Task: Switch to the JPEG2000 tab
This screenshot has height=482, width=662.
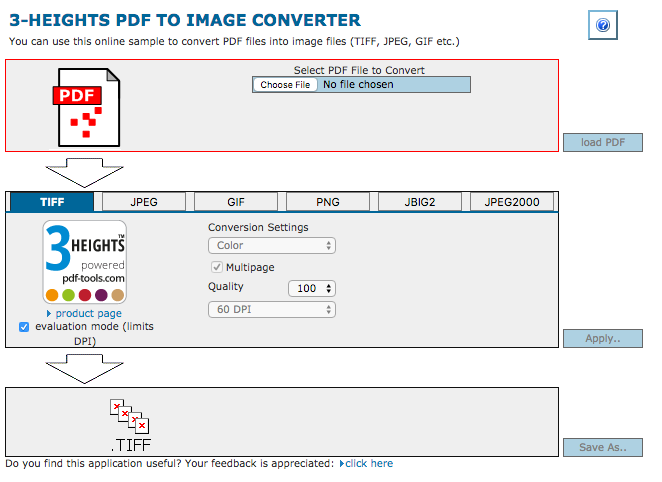Action: click(x=512, y=202)
